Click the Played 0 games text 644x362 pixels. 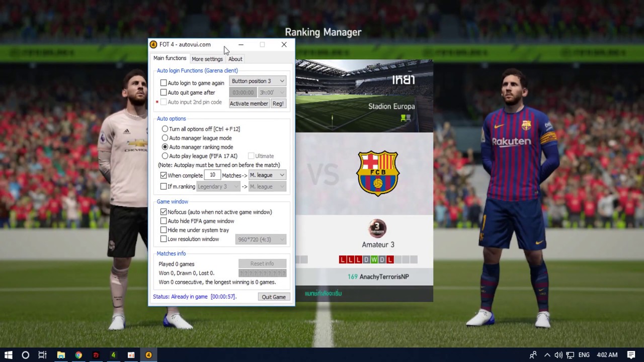[x=177, y=264]
